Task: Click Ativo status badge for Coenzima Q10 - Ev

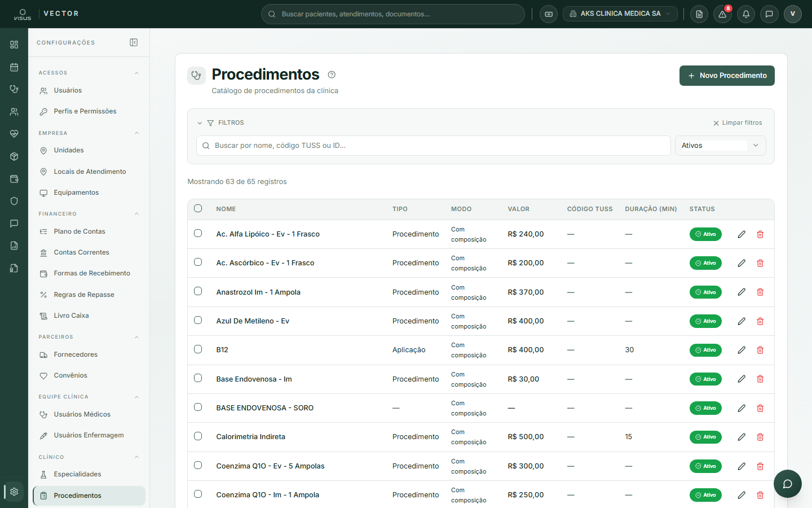Action: click(705, 466)
